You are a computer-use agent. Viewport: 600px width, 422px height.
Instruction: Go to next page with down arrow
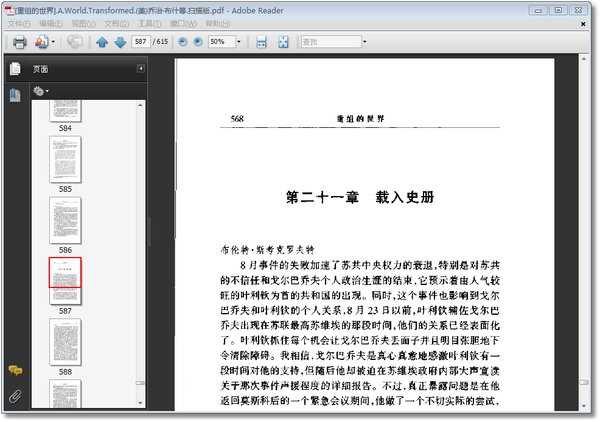pyautogui.click(x=120, y=42)
